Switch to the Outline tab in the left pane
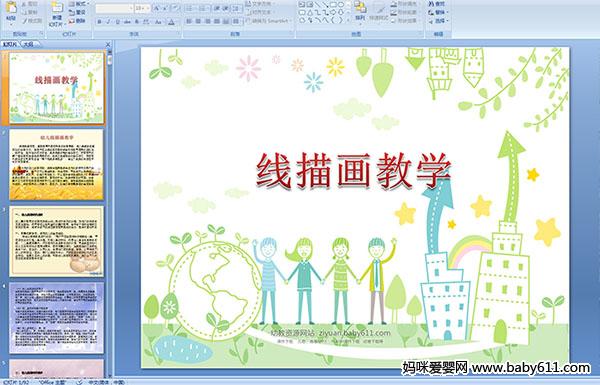 [28, 44]
